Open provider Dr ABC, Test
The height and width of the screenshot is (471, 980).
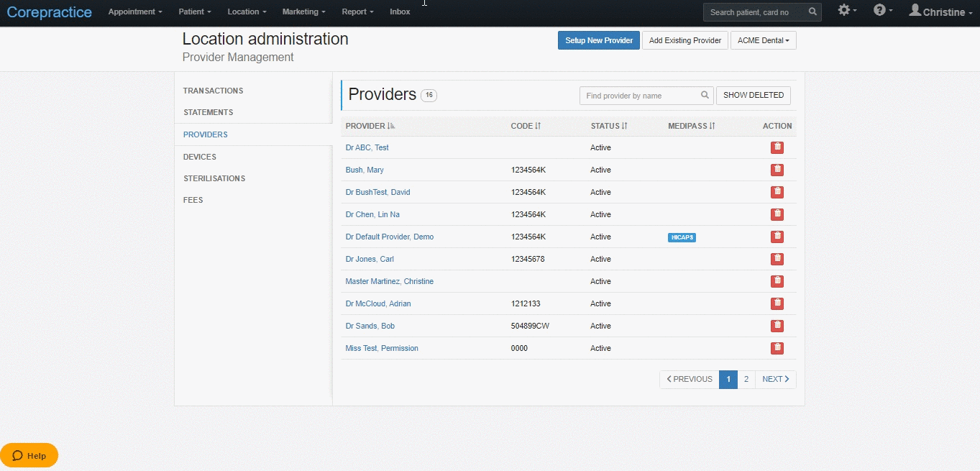pyautogui.click(x=367, y=147)
